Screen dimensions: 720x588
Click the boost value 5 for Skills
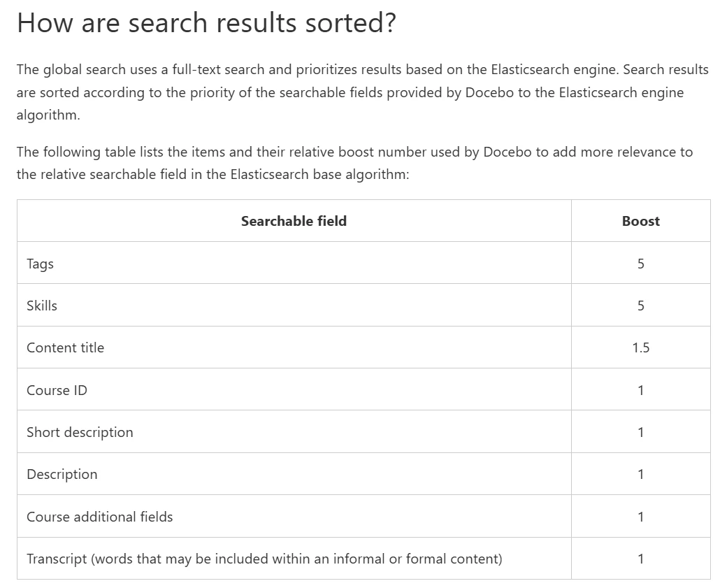click(x=640, y=306)
